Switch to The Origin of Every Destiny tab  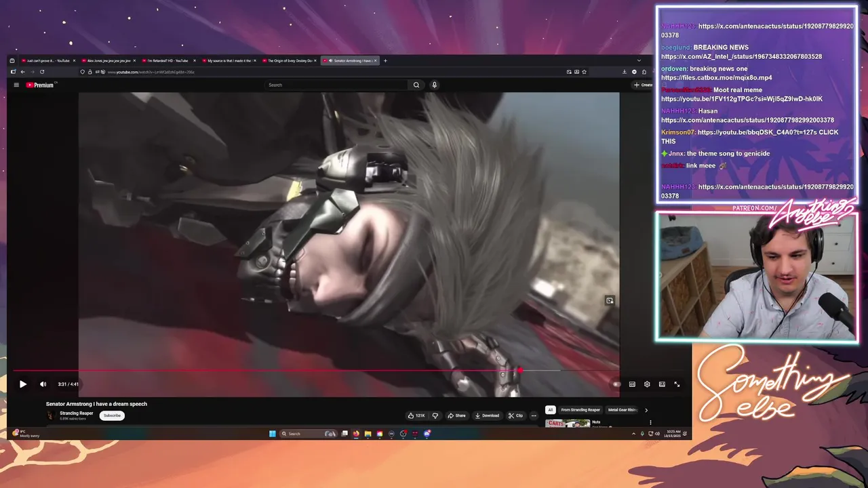point(288,61)
